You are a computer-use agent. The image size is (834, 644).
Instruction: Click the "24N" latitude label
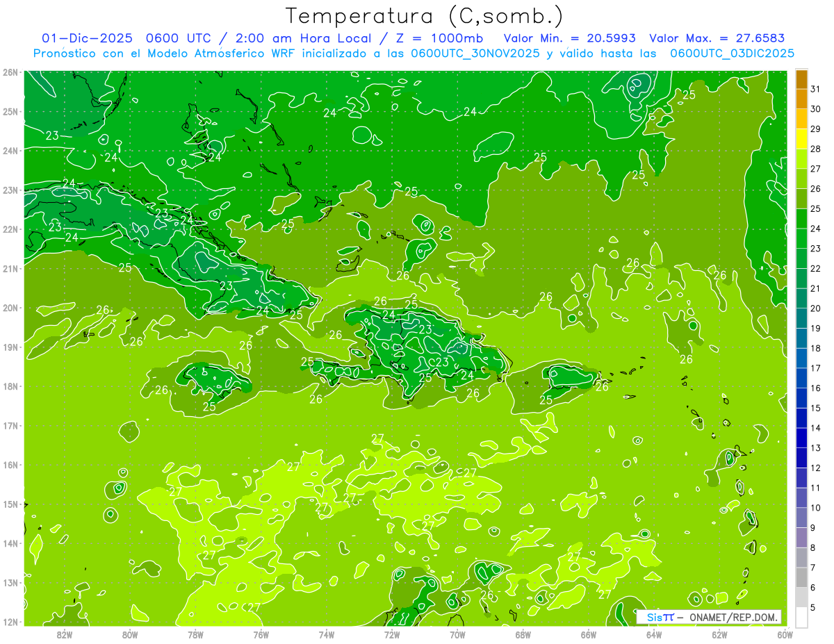tap(10, 151)
